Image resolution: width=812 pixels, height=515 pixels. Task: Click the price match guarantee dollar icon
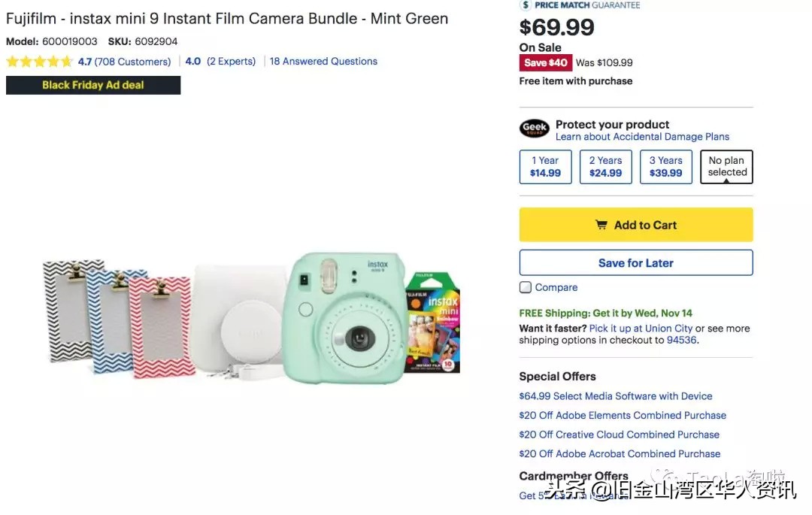point(526,5)
